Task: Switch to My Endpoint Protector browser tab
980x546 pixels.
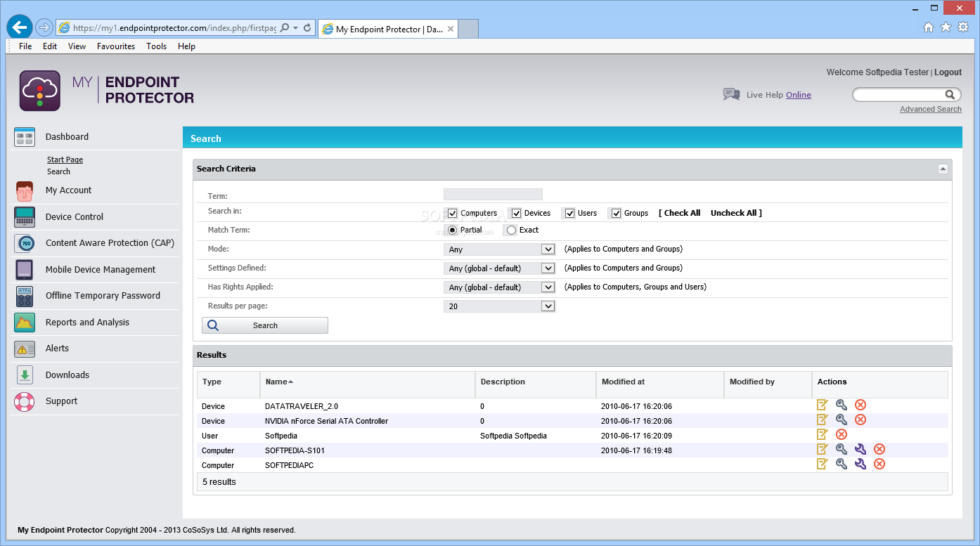Action: pyautogui.click(x=389, y=29)
